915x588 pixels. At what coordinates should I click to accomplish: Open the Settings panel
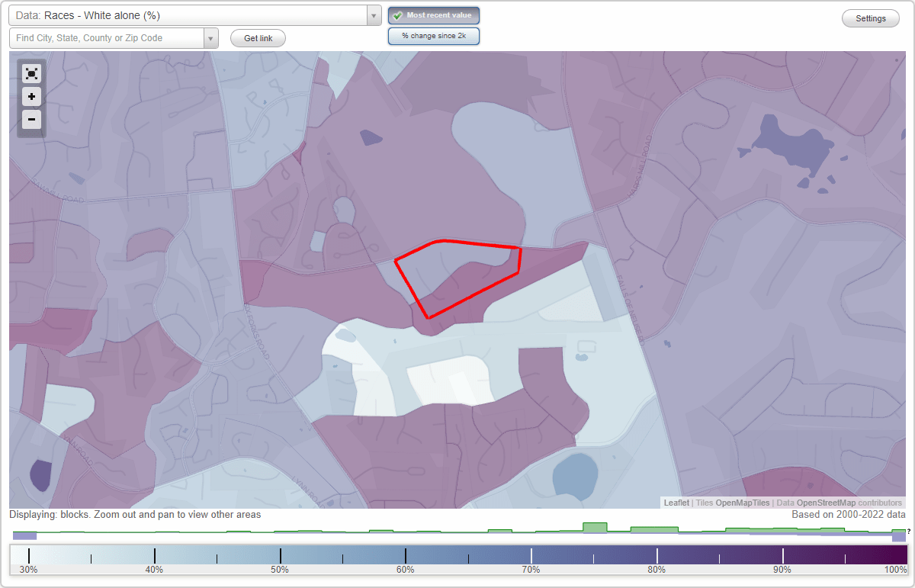click(870, 18)
